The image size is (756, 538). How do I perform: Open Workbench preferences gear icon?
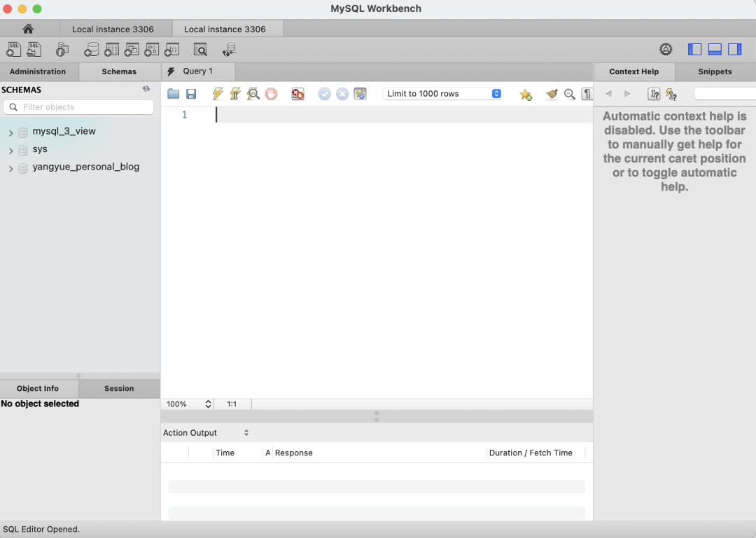666,49
